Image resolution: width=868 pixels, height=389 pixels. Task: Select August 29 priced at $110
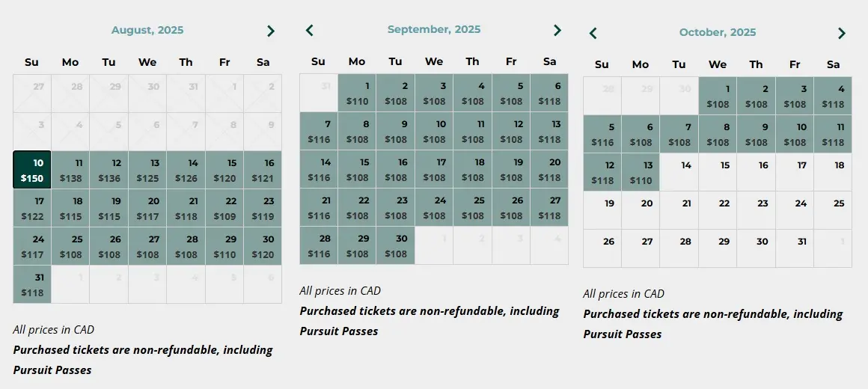coord(224,246)
